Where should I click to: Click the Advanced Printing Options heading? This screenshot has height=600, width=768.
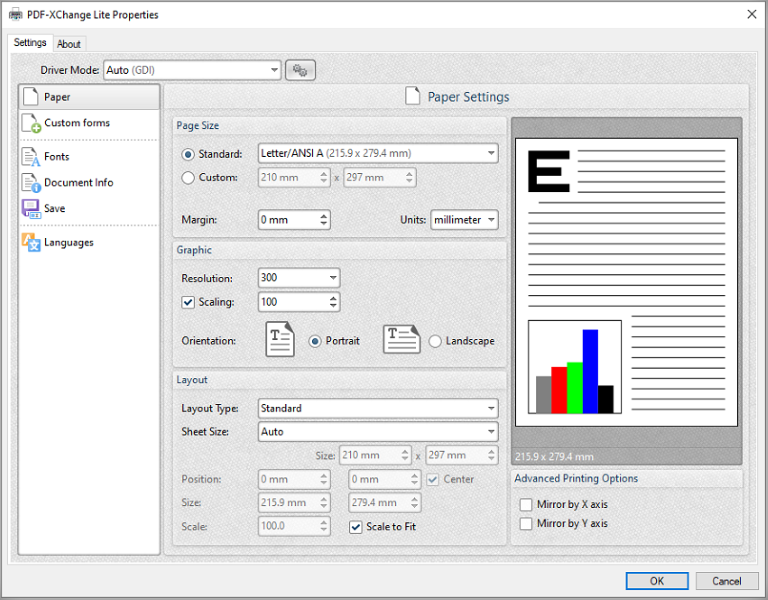576,479
